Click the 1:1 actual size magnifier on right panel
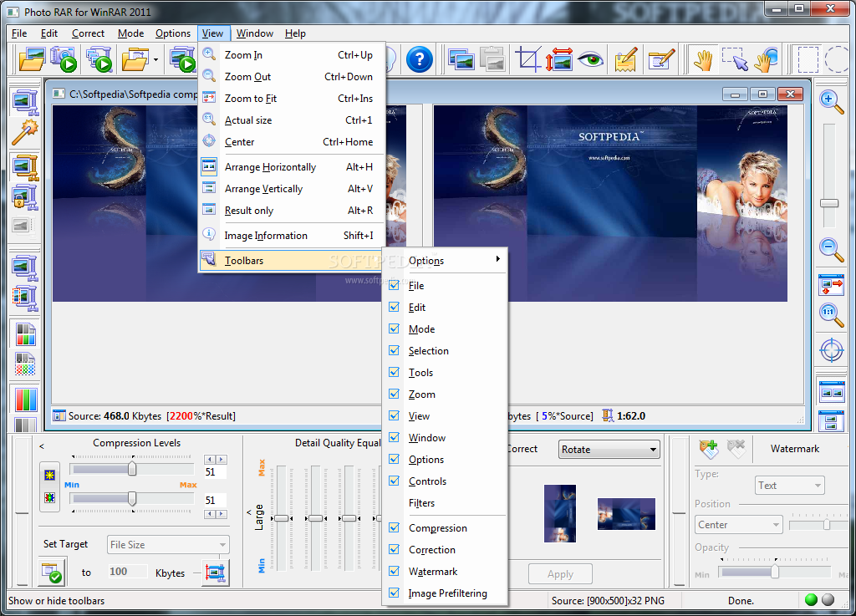Image resolution: width=856 pixels, height=616 pixels. click(x=832, y=315)
